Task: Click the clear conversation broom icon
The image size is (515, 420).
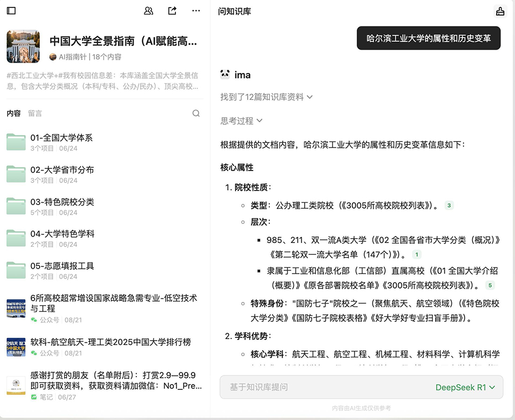Action: [x=500, y=11]
